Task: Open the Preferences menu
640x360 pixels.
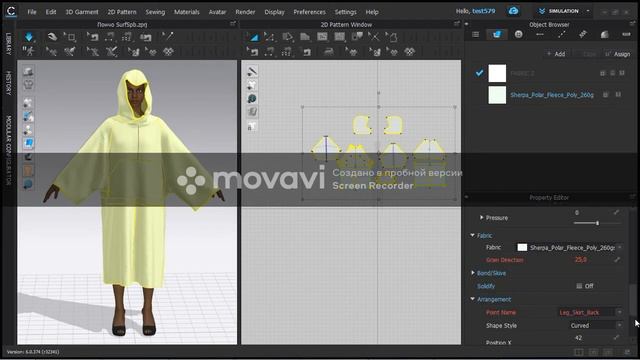Action: coord(309,12)
